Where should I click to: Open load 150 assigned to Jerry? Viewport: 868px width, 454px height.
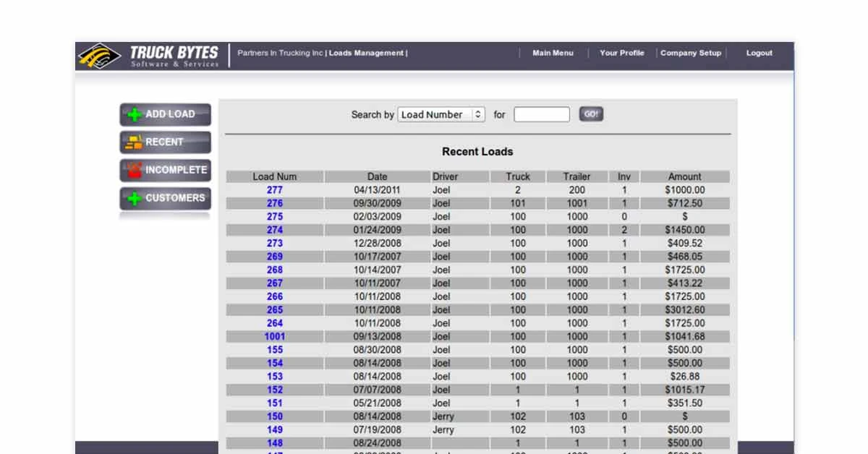tap(274, 416)
